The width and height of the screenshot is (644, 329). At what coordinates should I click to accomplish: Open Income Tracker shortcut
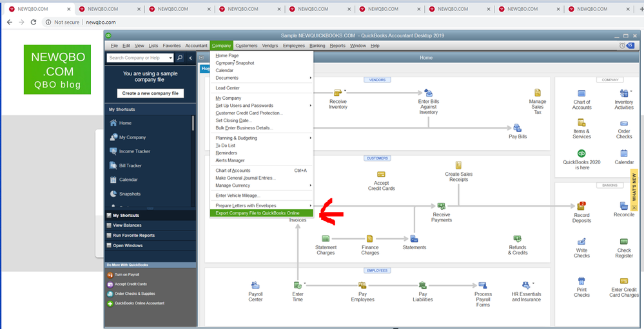(135, 151)
